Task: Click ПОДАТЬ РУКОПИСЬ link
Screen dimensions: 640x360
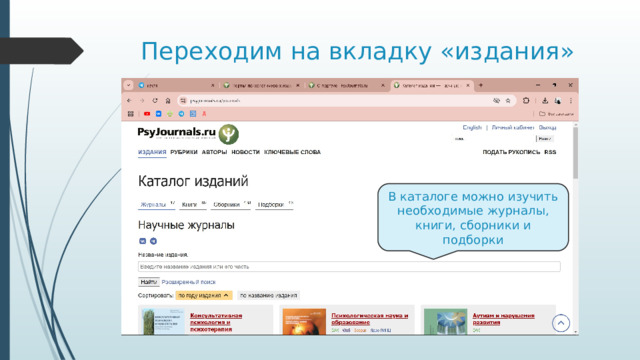Action: [511, 152]
